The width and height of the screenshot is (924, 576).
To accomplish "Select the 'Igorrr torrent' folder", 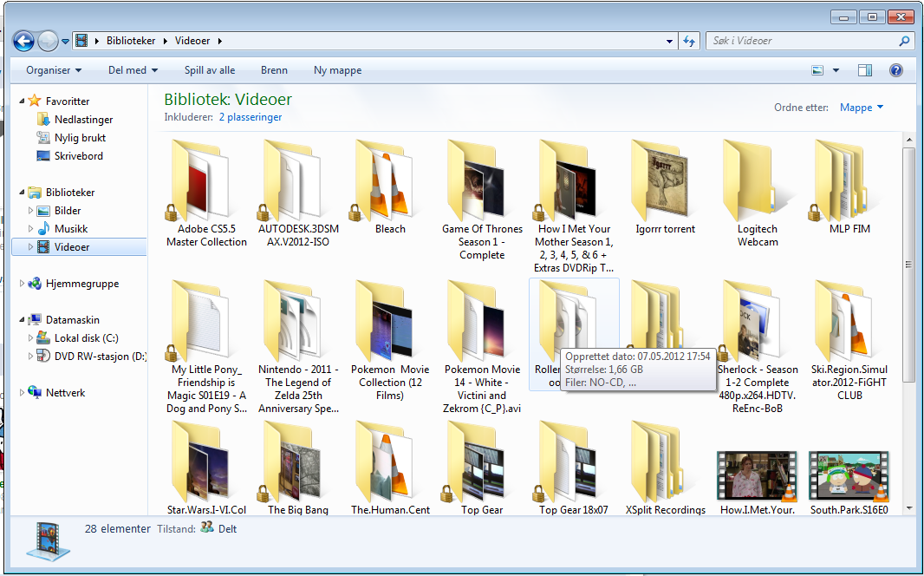I will click(666, 187).
